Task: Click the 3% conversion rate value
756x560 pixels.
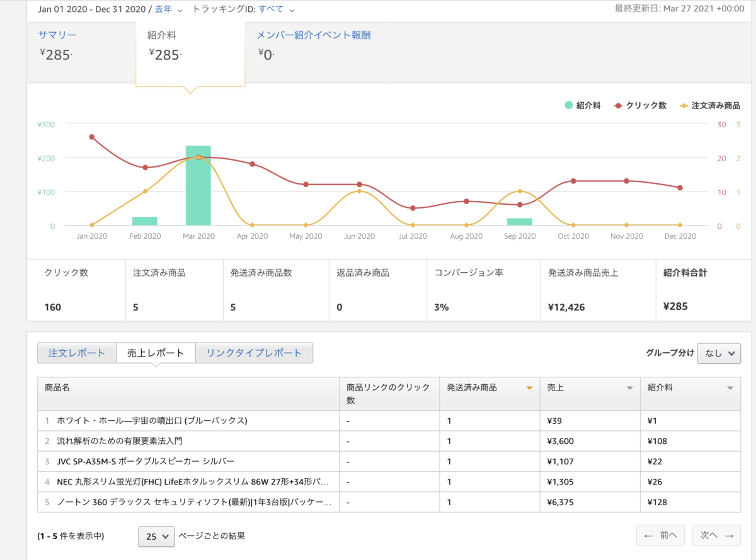Action: pyautogui.click(x=442, y=307)
